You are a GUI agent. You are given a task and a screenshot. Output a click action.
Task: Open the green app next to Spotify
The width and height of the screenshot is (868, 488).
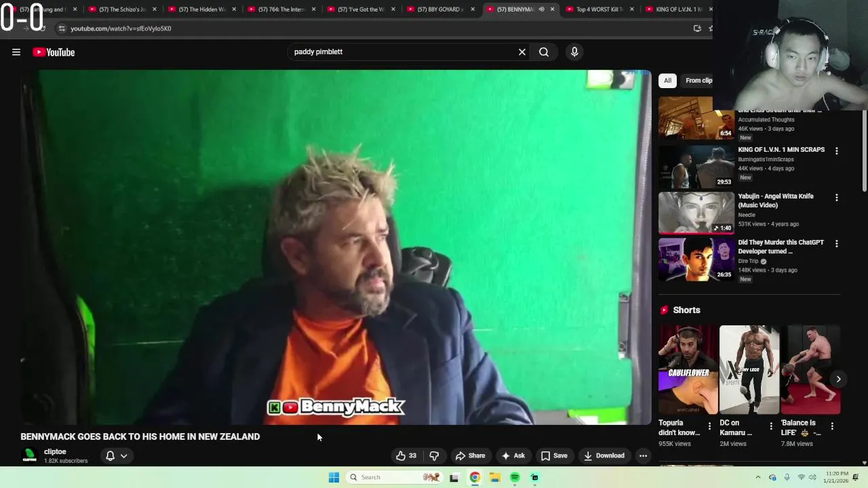pos(535,477)
